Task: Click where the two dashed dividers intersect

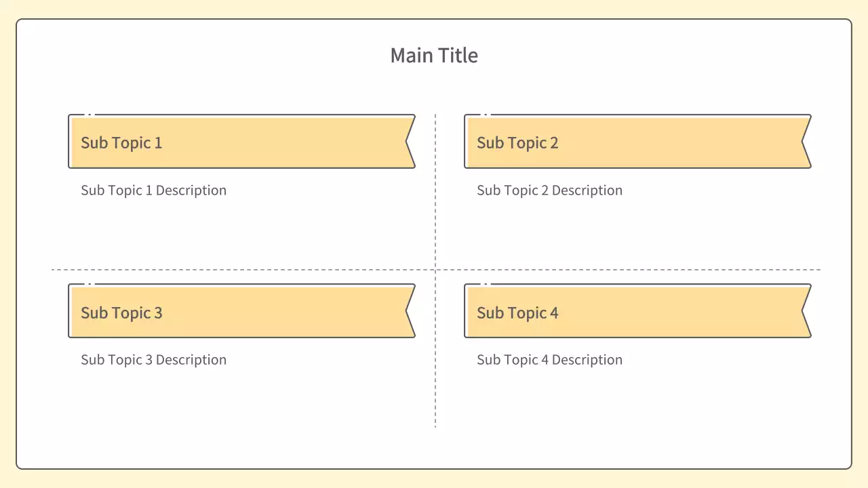Action: (435, 270)
